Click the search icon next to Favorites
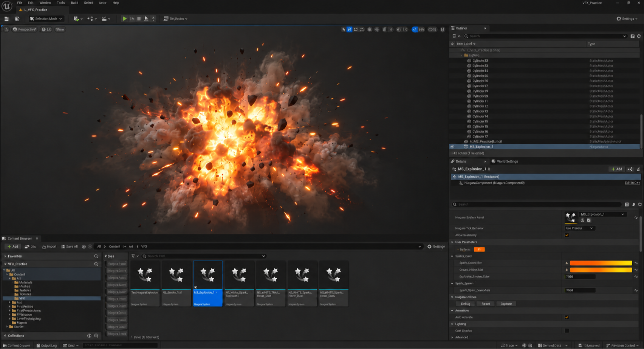 pyautogui.click(x=96, y=256)
